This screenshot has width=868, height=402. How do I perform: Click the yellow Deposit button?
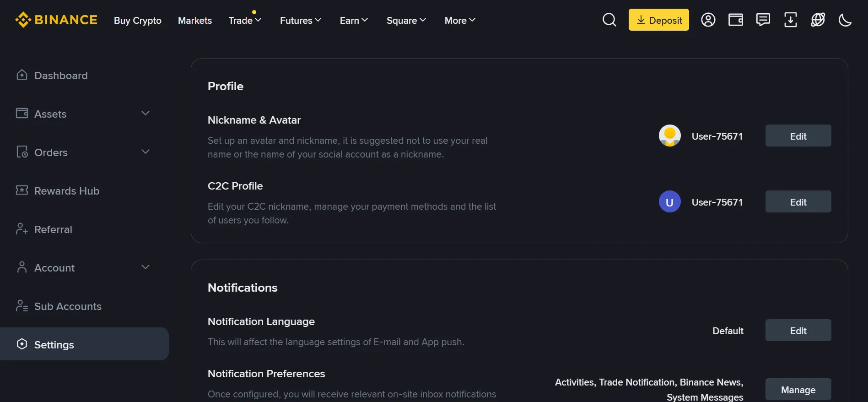tap(658, 20)
